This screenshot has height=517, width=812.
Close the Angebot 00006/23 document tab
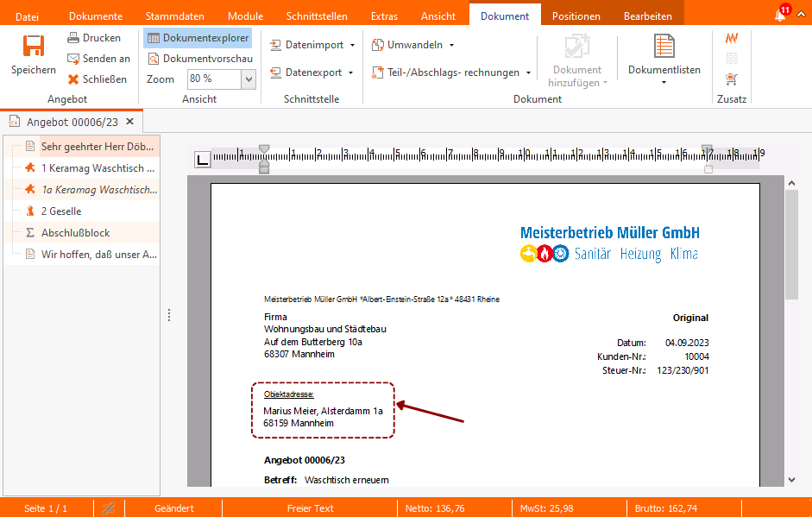tap(129, 122)
